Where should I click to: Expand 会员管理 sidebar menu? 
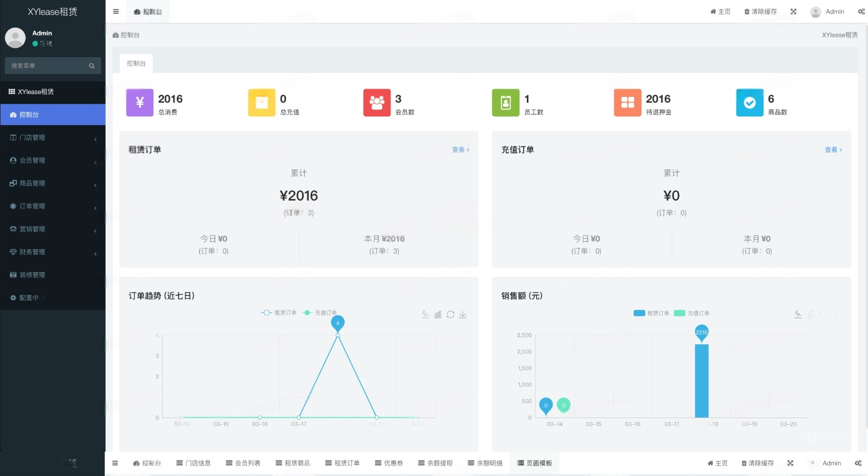coord(53,160)
